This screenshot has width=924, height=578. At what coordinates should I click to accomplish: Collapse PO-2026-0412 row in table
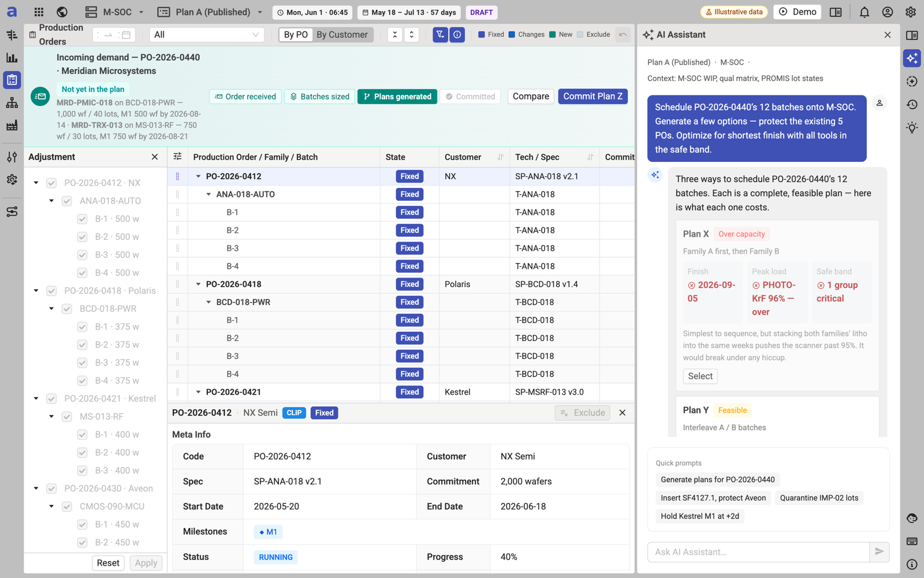click(198, 176)
